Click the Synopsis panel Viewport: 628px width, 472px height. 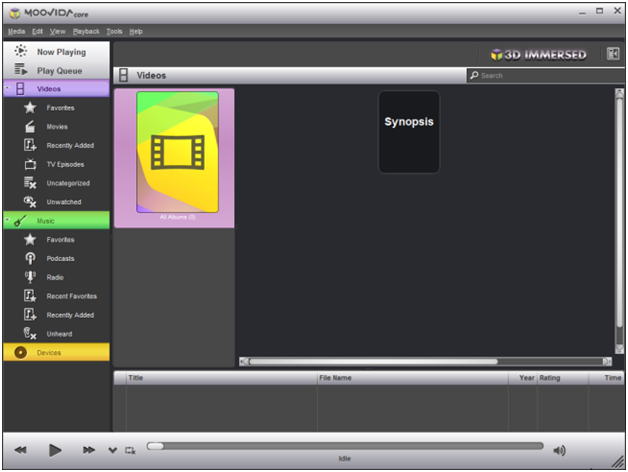(x=409, y=132)
